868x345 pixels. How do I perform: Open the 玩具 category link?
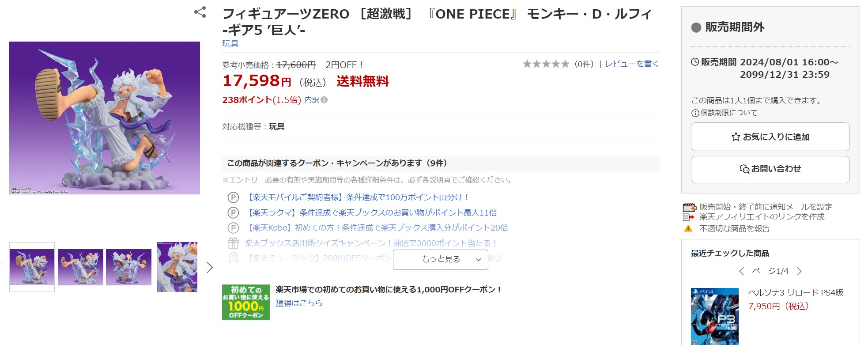point(230,44)
